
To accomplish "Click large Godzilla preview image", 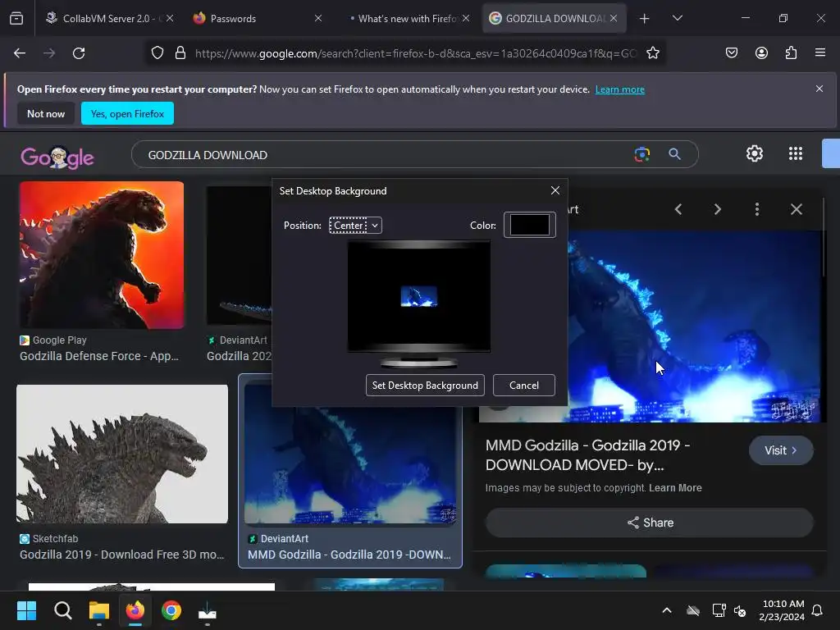I will pos(694,326).
